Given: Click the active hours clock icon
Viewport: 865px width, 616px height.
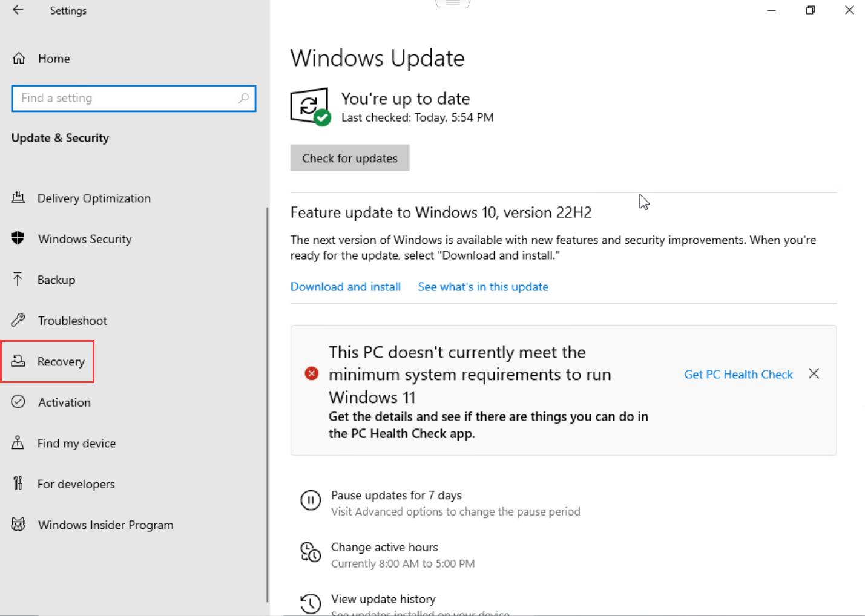Looking at the screenshot, I should click(311, 552).
